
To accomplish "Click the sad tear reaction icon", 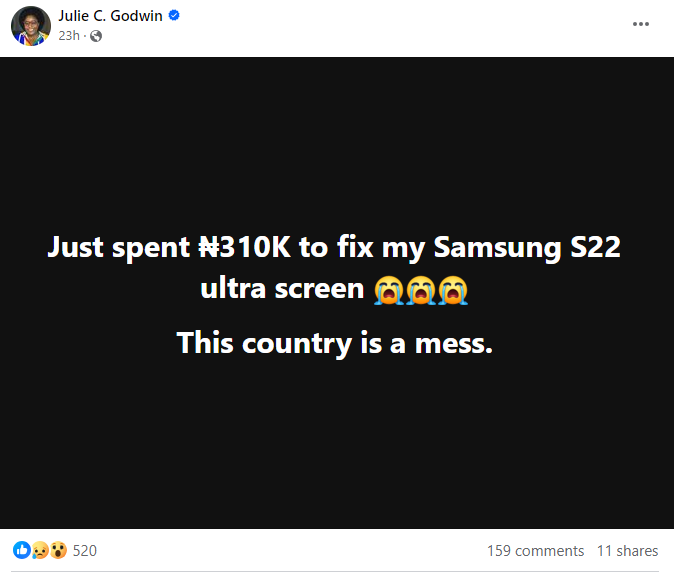I will pyautogui.click(x=40, y=550).
